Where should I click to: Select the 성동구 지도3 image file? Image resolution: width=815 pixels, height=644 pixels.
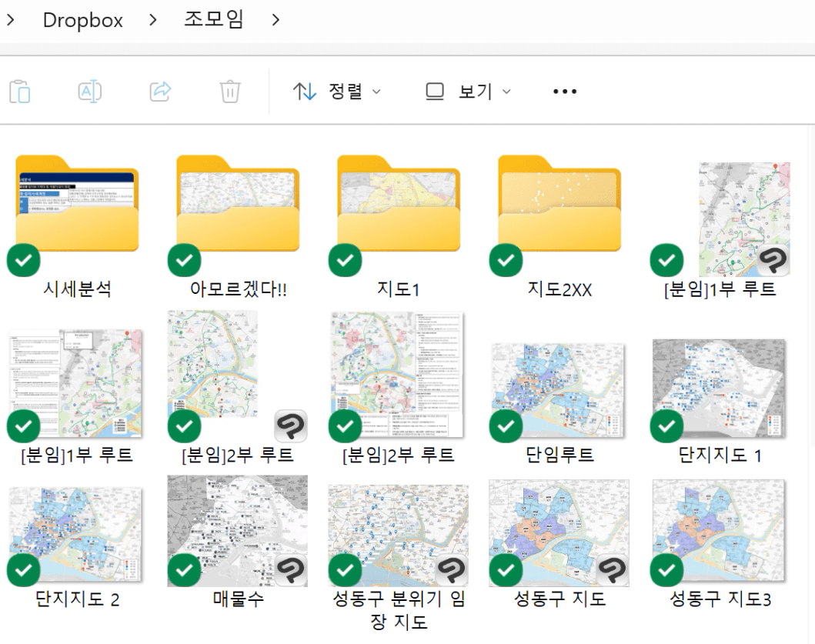(719, 531)
